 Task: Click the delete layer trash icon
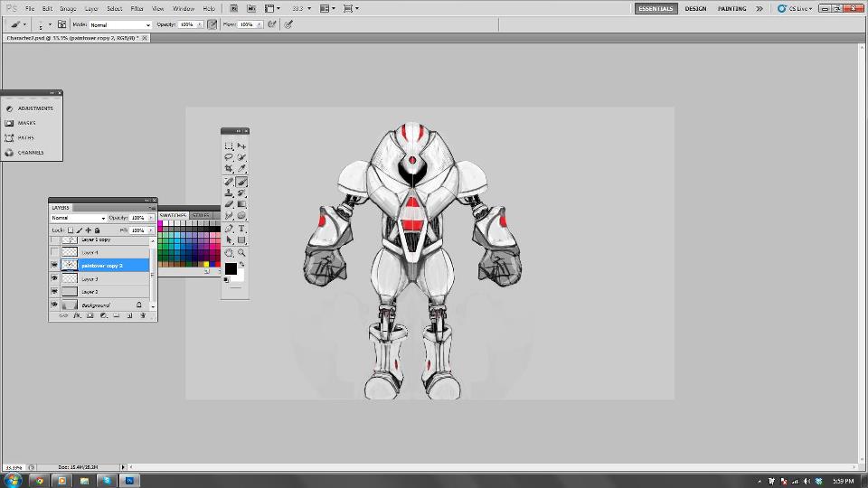tap(142, 315)
